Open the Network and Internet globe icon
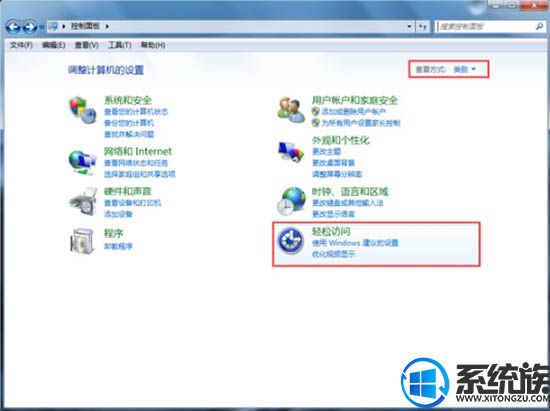Image resolution: width=550 pixels, height=411 pixels. pos(82,162)
